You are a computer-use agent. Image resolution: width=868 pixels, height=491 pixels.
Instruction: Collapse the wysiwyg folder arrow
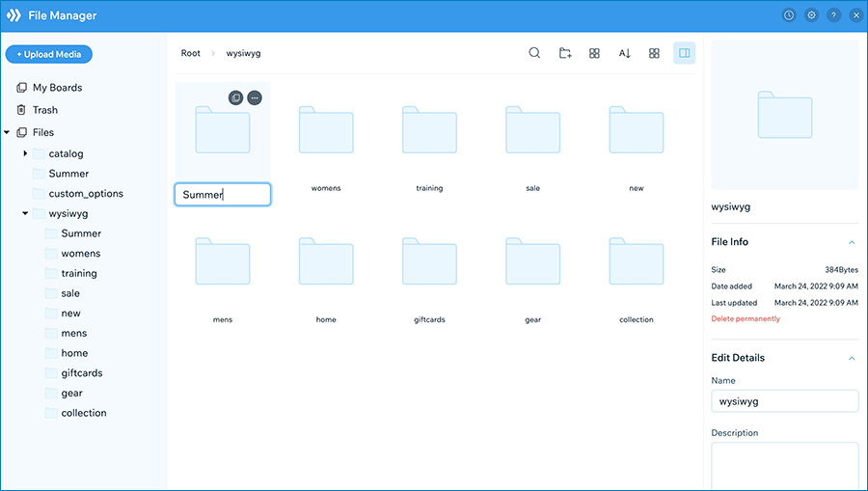(25, 213)
